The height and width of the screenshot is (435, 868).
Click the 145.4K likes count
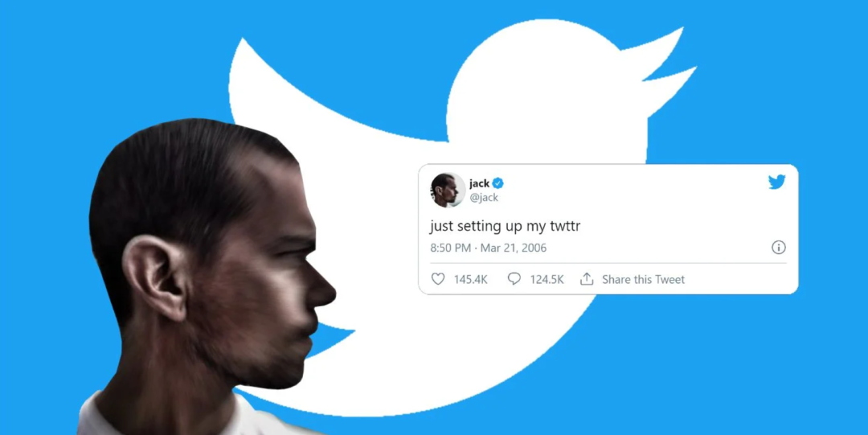pos(470,279)
